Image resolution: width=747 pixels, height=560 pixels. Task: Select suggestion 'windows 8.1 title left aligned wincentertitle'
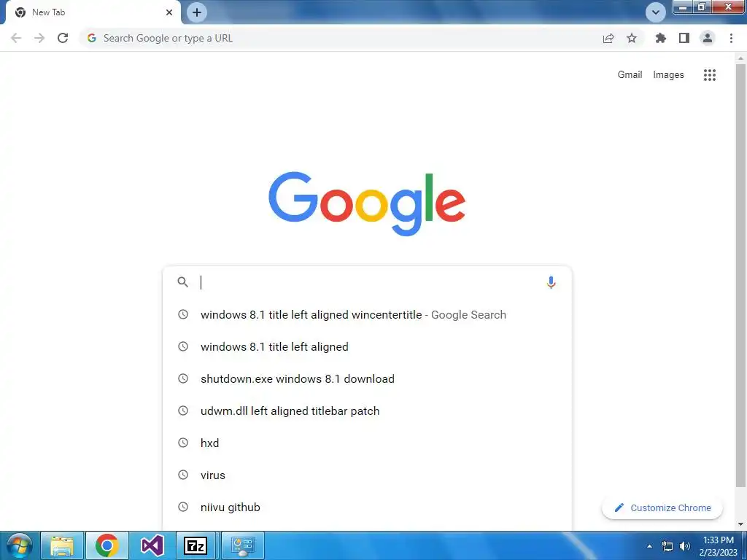coord(367,315)
